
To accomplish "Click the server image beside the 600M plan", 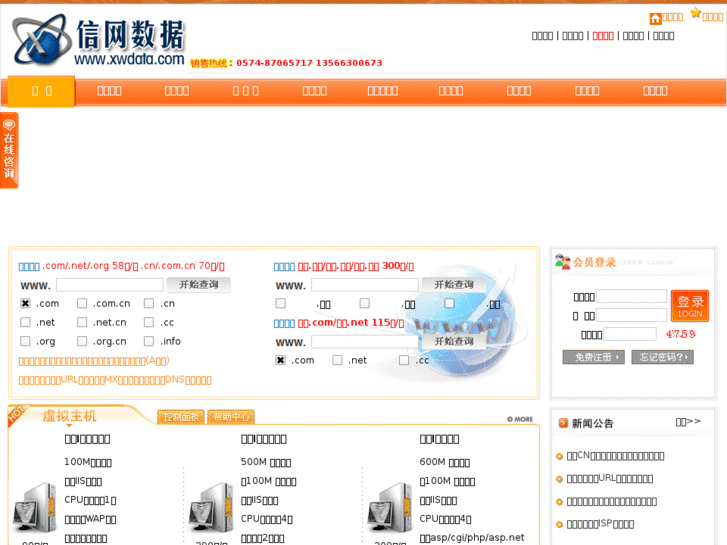I will [x=390, y=507].
